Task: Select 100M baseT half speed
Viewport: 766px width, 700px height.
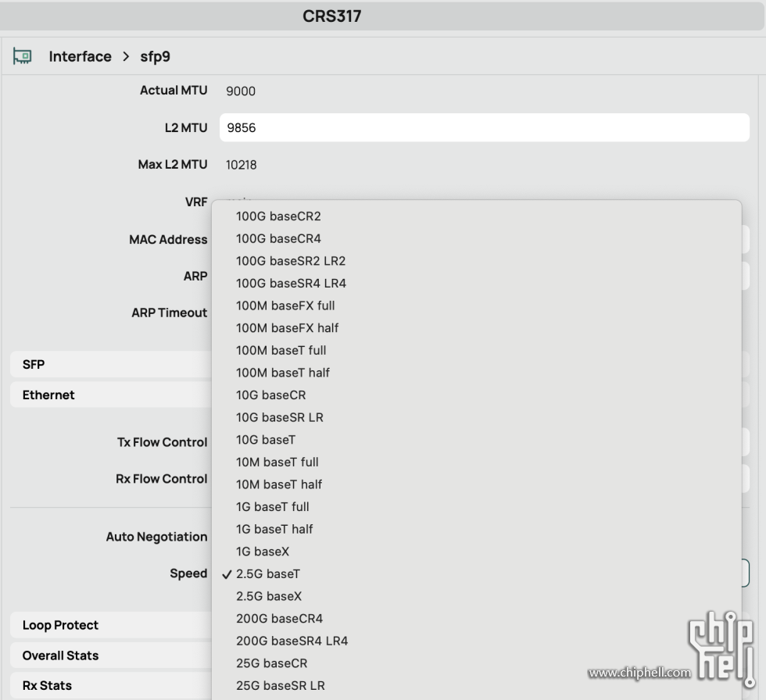Action: pyautogui.click(x=283, y=373)
